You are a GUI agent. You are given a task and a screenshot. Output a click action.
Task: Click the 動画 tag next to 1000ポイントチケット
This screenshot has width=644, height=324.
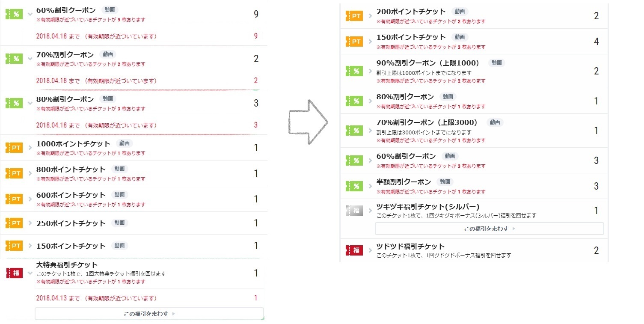tap(125, 143)
